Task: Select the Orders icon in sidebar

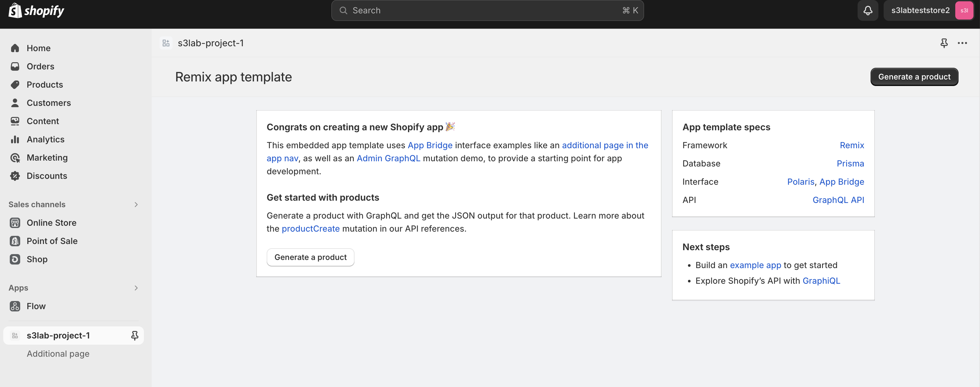Action: (x=15, y=66)
